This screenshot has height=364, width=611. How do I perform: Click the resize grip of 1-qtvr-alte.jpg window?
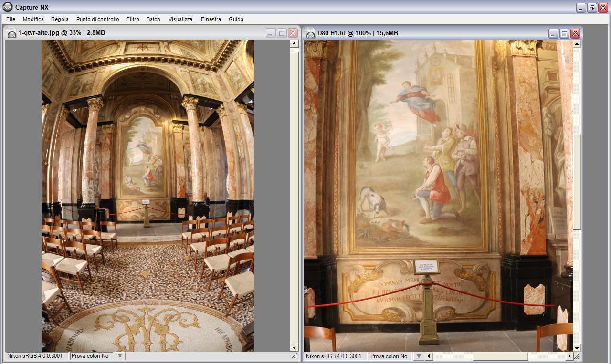click(x=295, y=356)
